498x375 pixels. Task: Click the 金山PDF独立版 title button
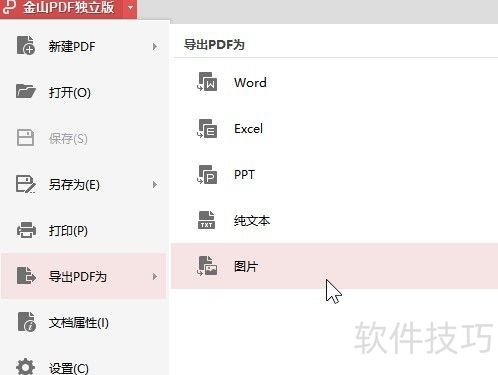[68, 8]
